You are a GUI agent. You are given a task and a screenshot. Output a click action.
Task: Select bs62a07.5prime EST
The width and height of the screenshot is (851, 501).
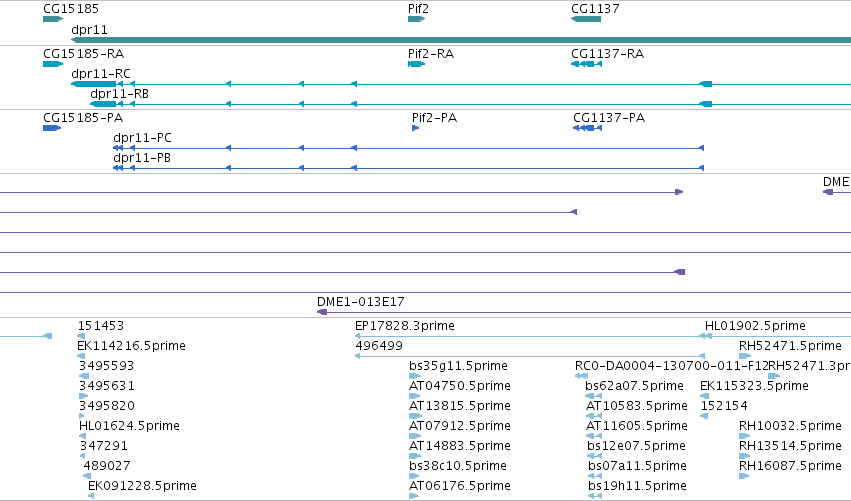click(593, 396)
